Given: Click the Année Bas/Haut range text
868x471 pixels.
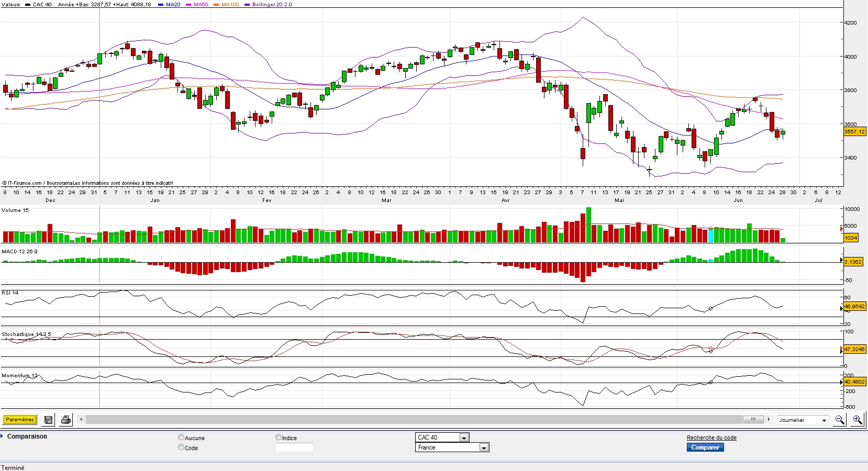Looking at the screenshot, I should tap(105, 5).
